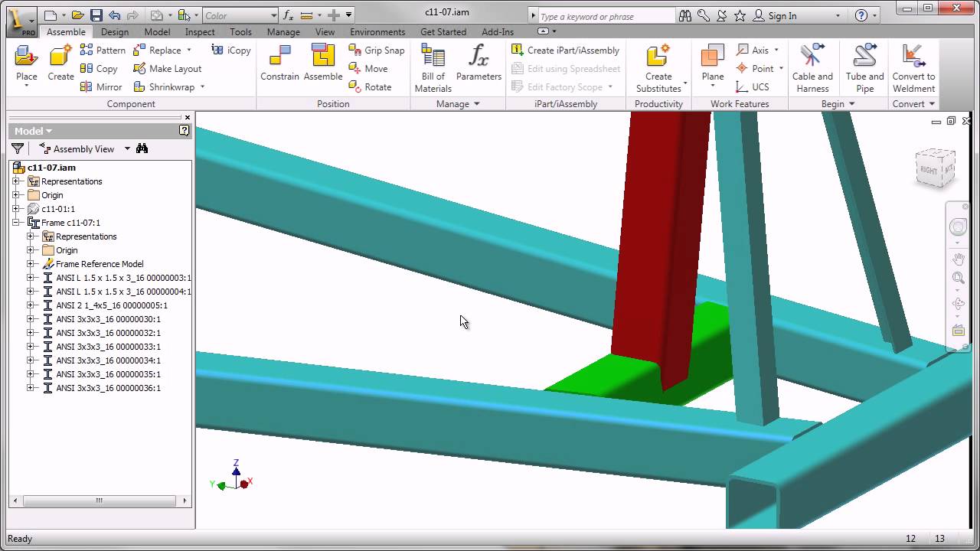Click the Assemble tool

pos(323,64)
